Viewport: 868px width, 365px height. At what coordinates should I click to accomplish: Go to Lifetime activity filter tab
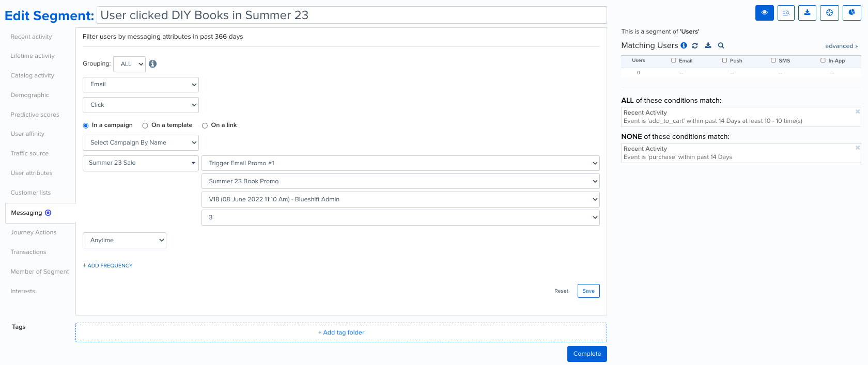(x=33, y=56)
